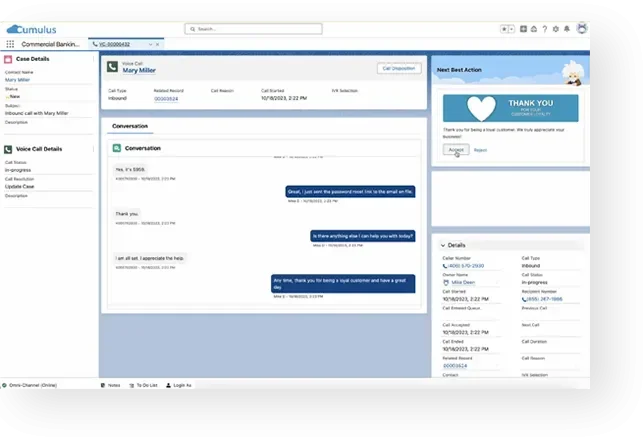
Task: Open the App Launcher grid icon
Action: pos(11,44)
